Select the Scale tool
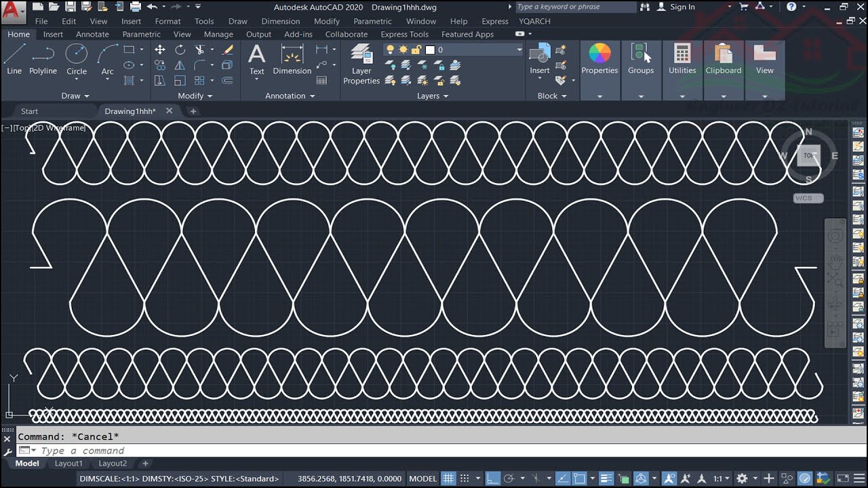 pos(180,81)
